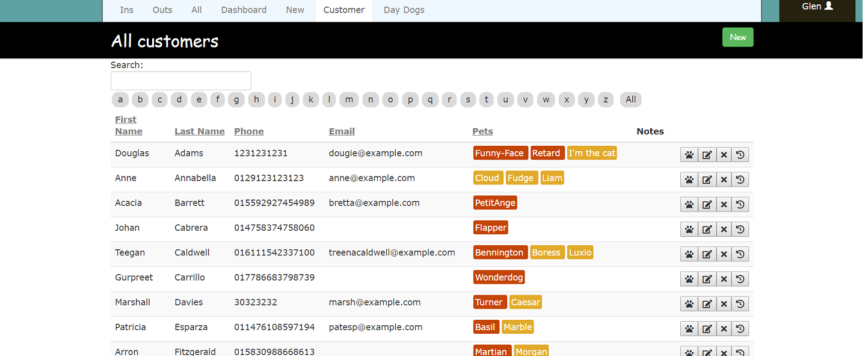Click paw icon for Gurpreet Carrillo

click(689, 279)
